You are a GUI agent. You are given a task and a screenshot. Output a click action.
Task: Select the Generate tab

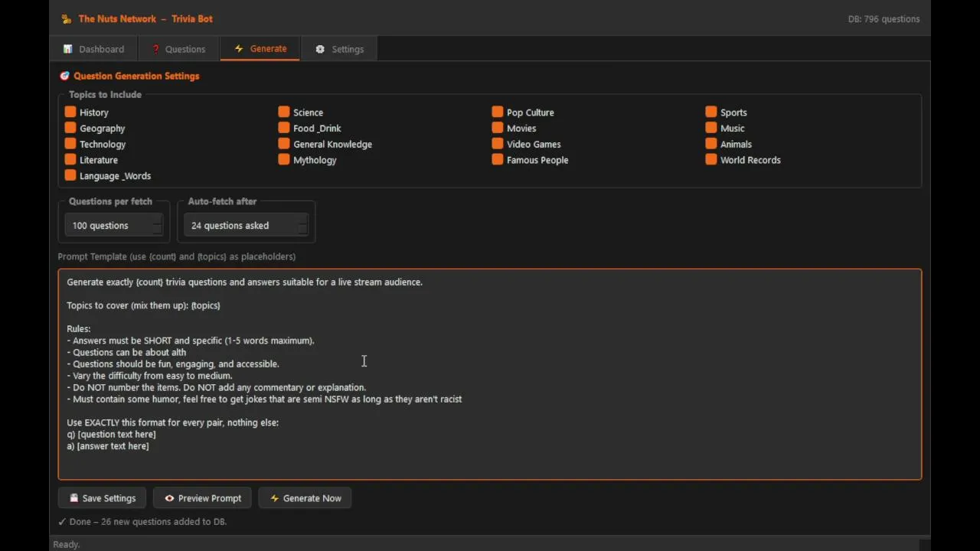[260, 49]
